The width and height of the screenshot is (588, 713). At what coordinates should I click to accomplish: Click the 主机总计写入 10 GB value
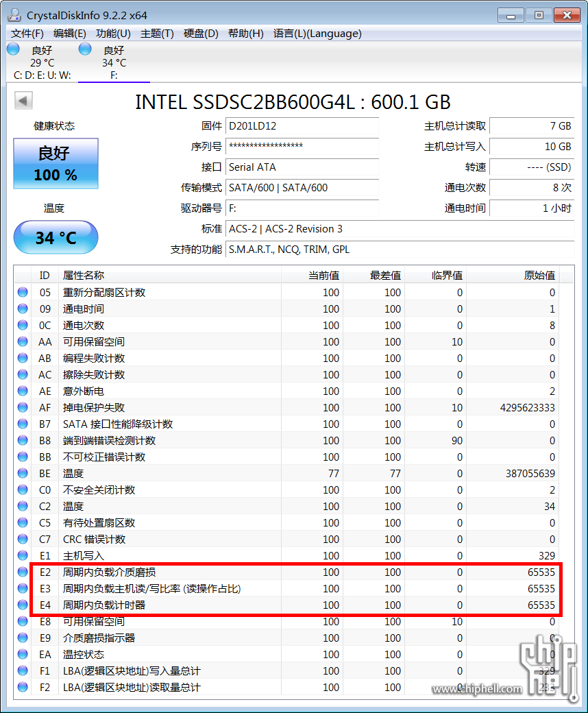(x=532, y=147)
